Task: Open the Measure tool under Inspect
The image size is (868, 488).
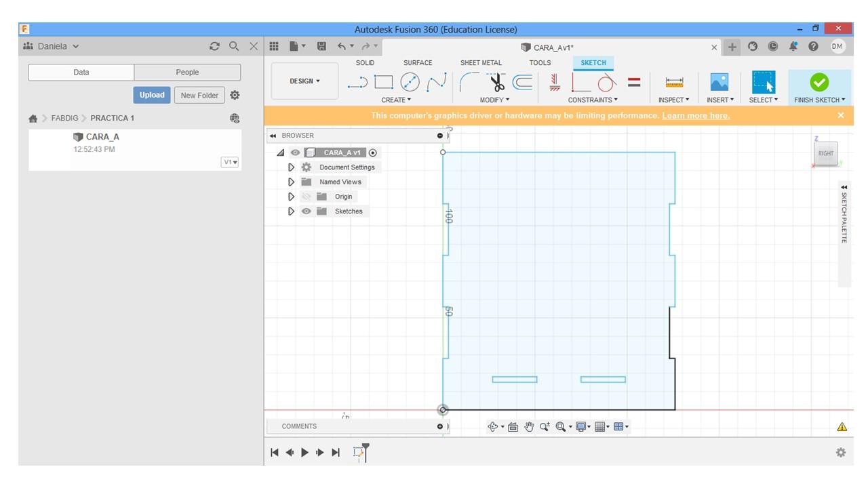Action: 674,83
